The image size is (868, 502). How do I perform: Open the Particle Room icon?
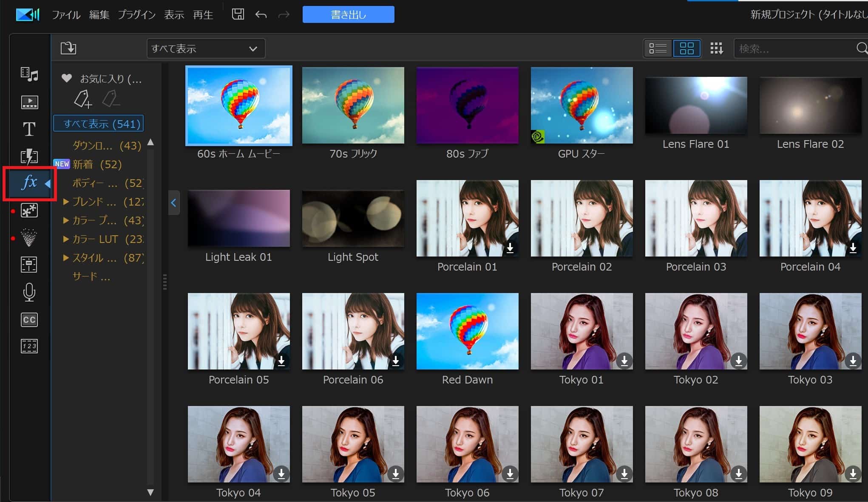point(29,237)
